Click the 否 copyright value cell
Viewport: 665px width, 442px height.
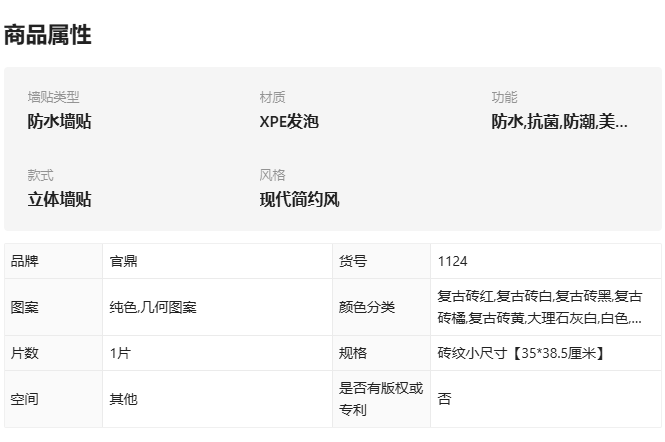click(x=545, y=399)
